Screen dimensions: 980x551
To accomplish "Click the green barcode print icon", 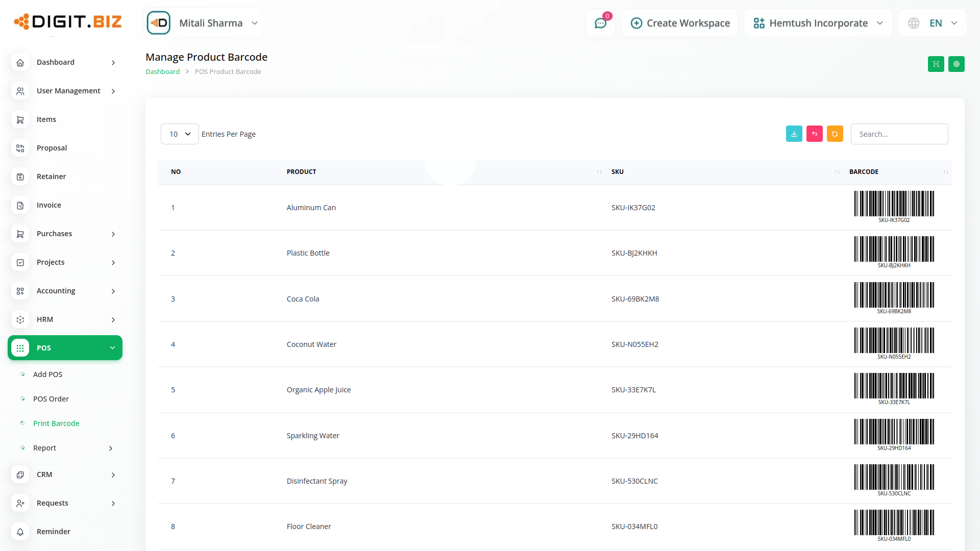I will (936, 64).
